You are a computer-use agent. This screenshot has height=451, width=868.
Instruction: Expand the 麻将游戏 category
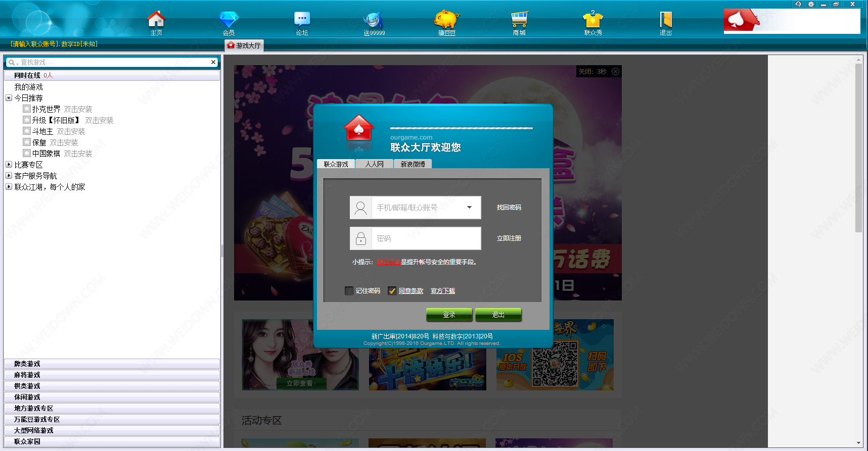pyautogui.click(x=112, y=375)
